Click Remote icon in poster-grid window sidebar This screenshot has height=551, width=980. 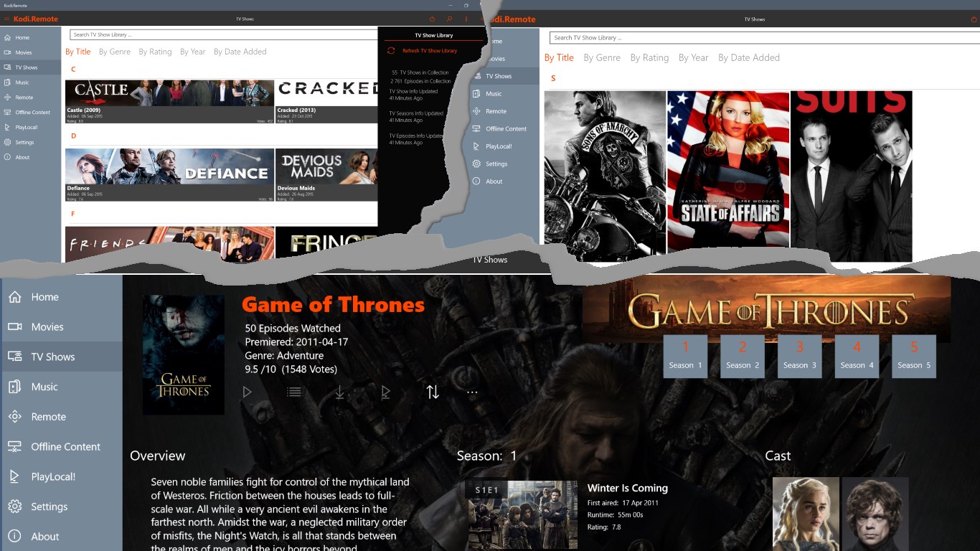tap(476, 111)
